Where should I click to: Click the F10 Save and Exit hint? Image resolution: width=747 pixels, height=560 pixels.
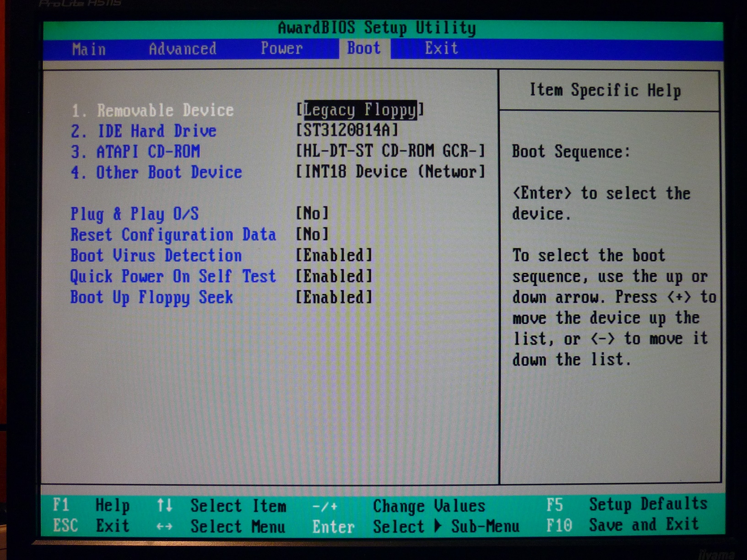pos(622,525)
